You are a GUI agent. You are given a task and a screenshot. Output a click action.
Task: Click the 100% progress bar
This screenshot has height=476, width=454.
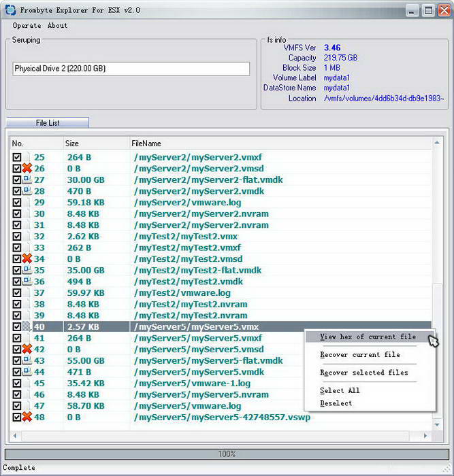227,454
